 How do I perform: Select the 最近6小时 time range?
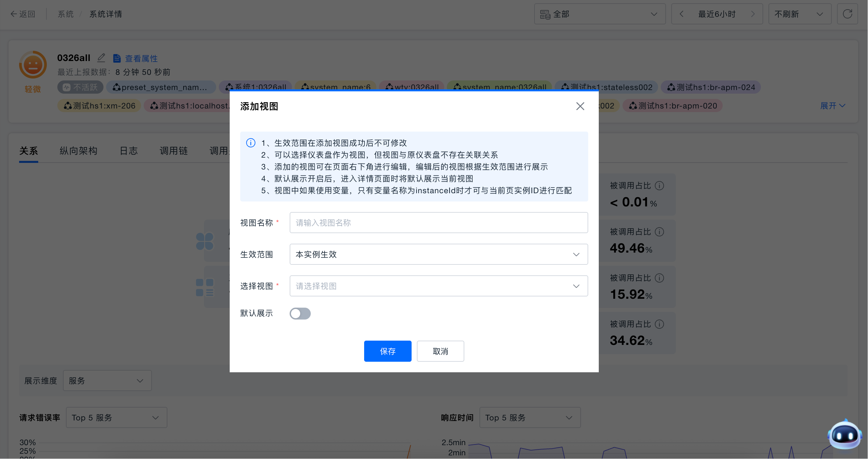[717, 14]
